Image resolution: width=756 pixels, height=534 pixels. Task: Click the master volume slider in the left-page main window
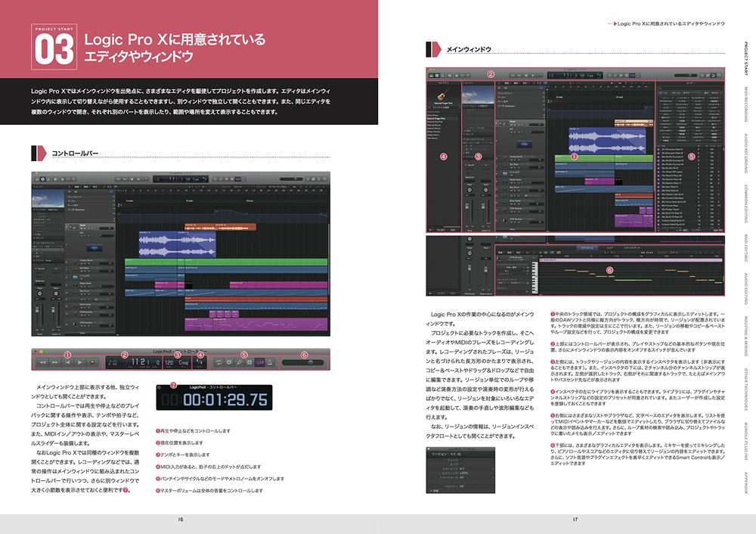pyautogui.click(x=291, y=179)
